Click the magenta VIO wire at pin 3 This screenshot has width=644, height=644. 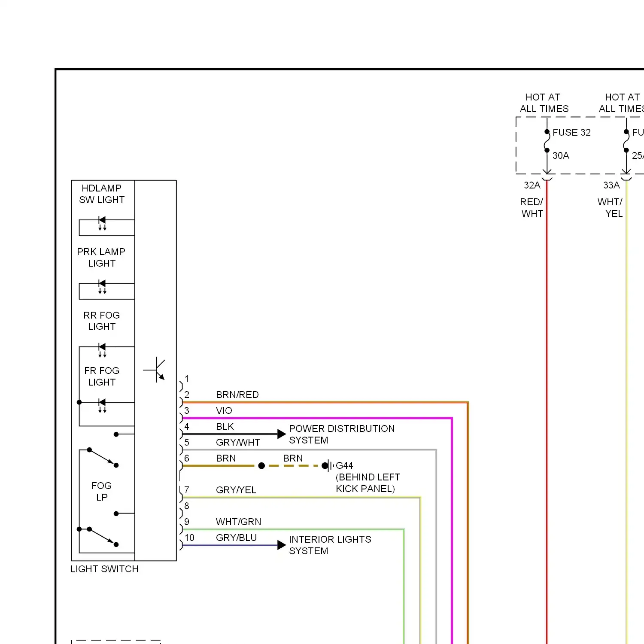[318, 418]
